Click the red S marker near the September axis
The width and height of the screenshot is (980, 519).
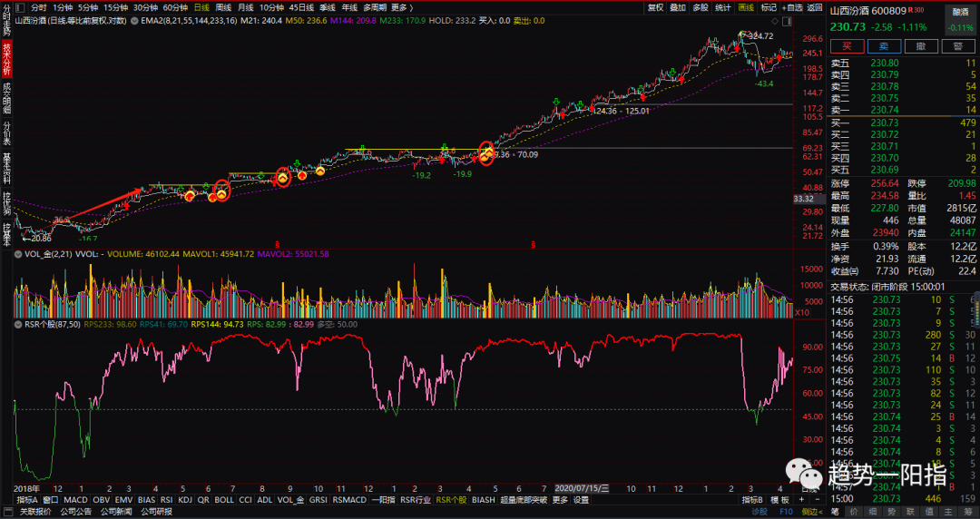pos(277,244)
